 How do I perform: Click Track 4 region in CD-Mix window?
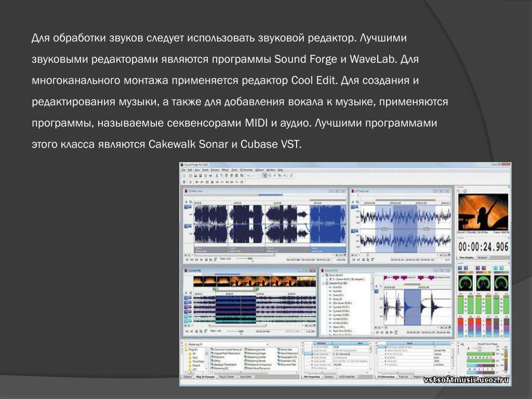(328, 249)
